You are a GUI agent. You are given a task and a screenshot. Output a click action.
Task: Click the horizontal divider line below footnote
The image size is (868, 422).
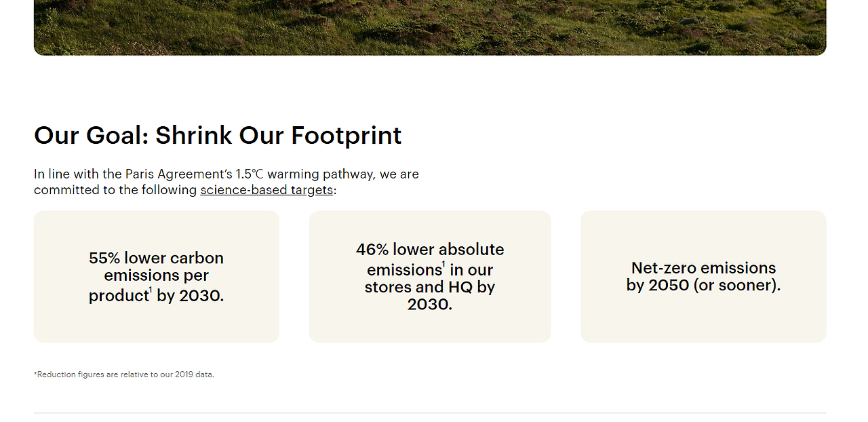point(430,413)
